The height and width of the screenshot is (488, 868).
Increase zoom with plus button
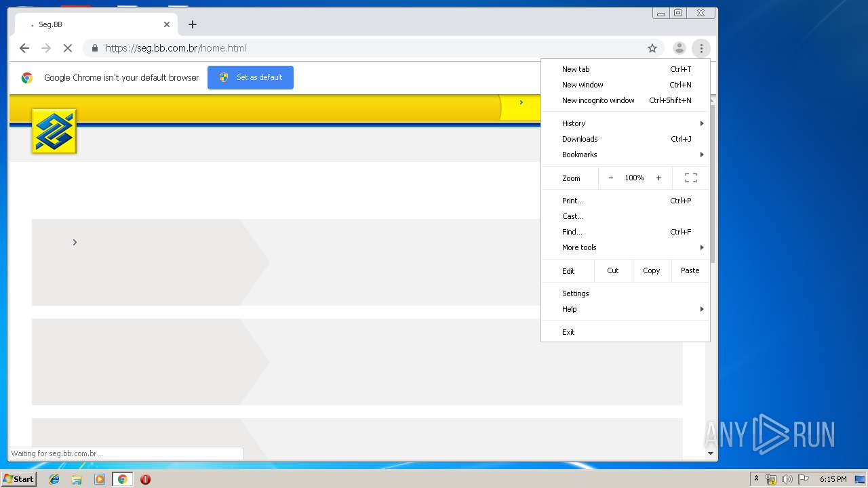click(x=658, y=178)
